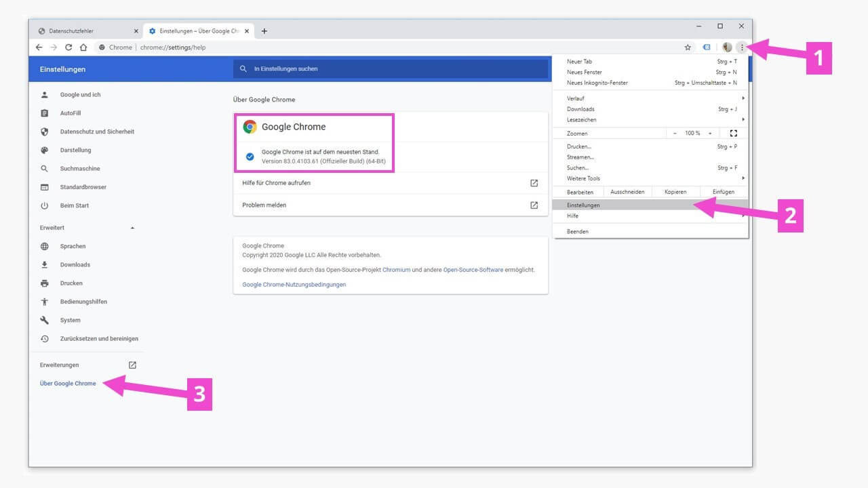Close the Datenschutzfehler tab
This screenshot has height=488, width=868.
[136, 31]
